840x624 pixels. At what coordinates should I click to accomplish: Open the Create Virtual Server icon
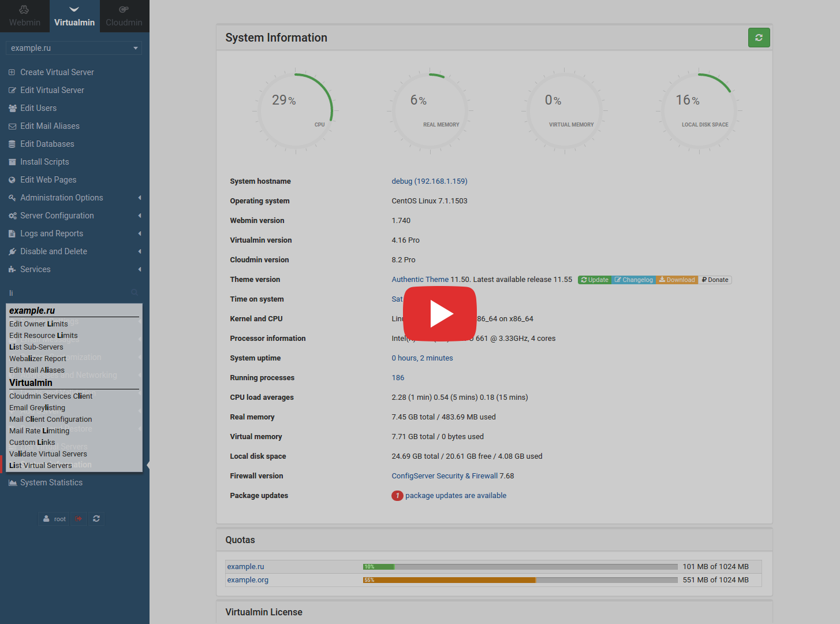tap(11, 72)
